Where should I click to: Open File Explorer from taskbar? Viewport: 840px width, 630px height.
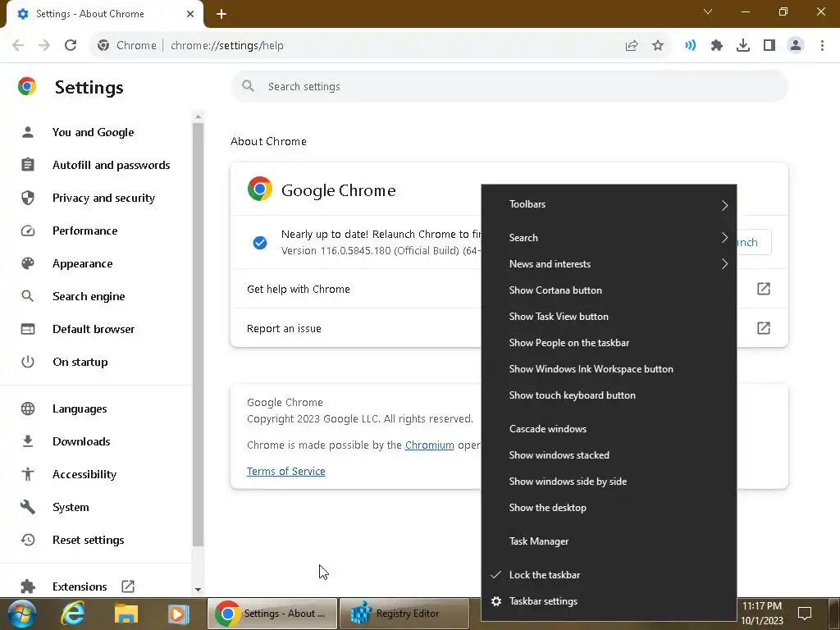point(126,614)
